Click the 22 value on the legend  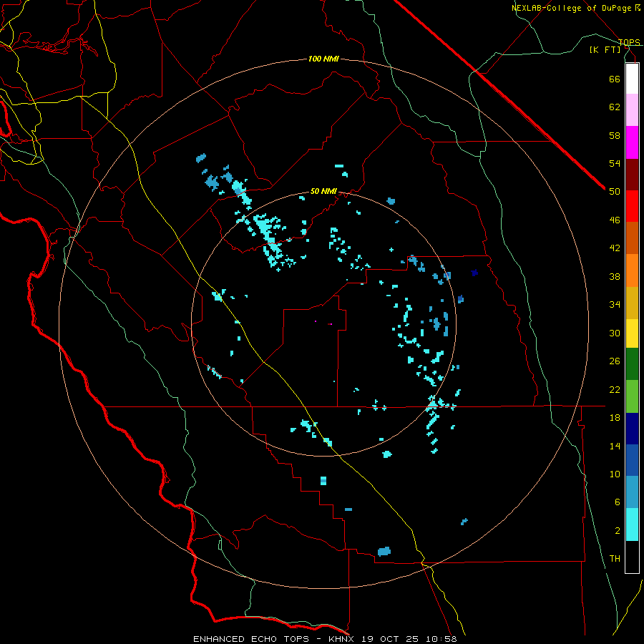pos(615,389)
